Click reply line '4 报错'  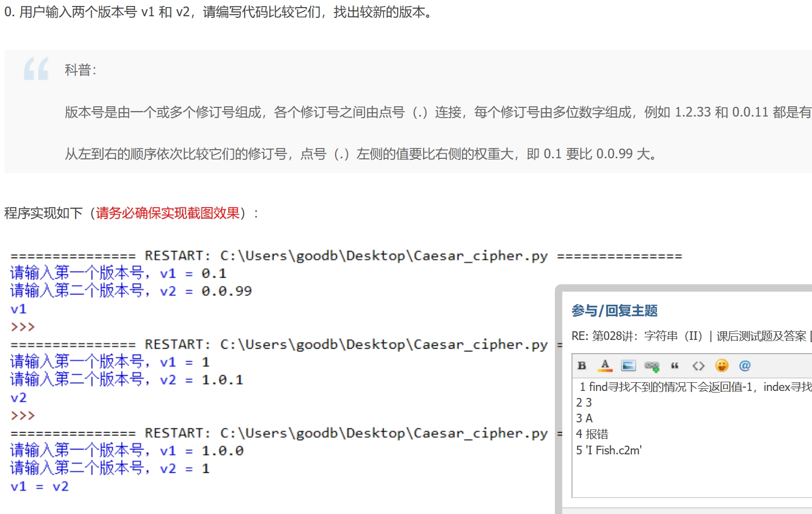592,434
